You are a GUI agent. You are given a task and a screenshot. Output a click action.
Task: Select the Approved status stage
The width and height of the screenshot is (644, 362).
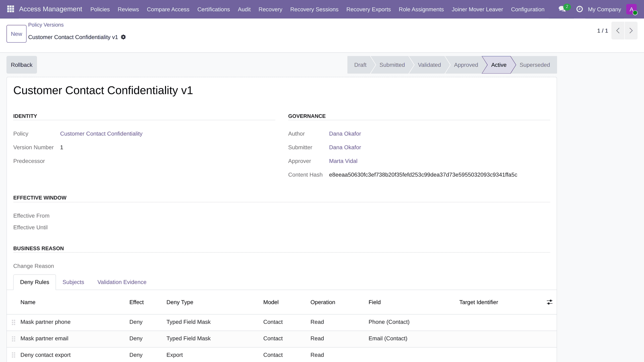[x=466, y=65]
